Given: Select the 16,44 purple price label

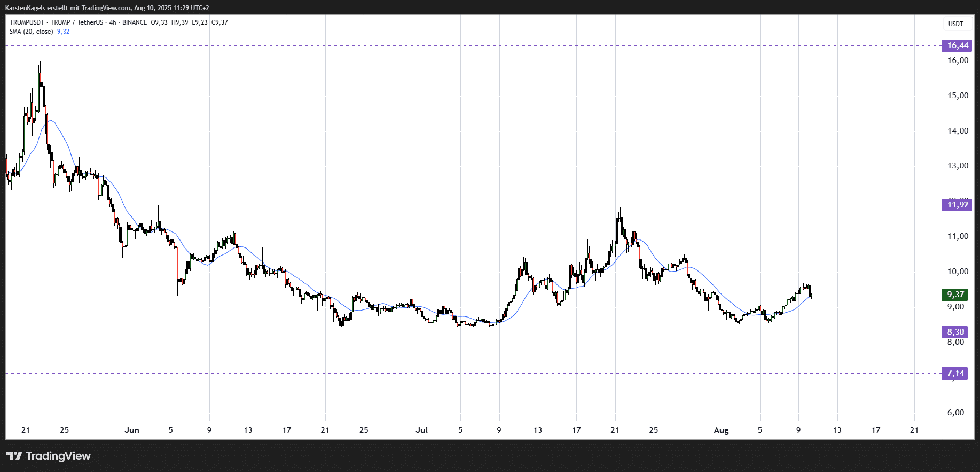Looking at the screenshot, I should click(957, 45).
